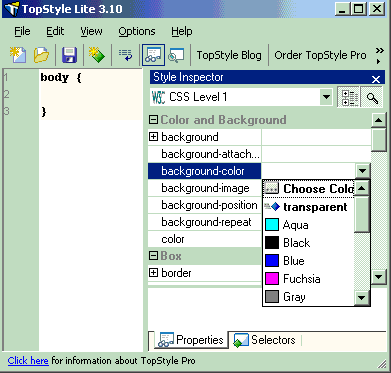
Task: Open the background-color value dropdown arrow
Action: (363, 171)
